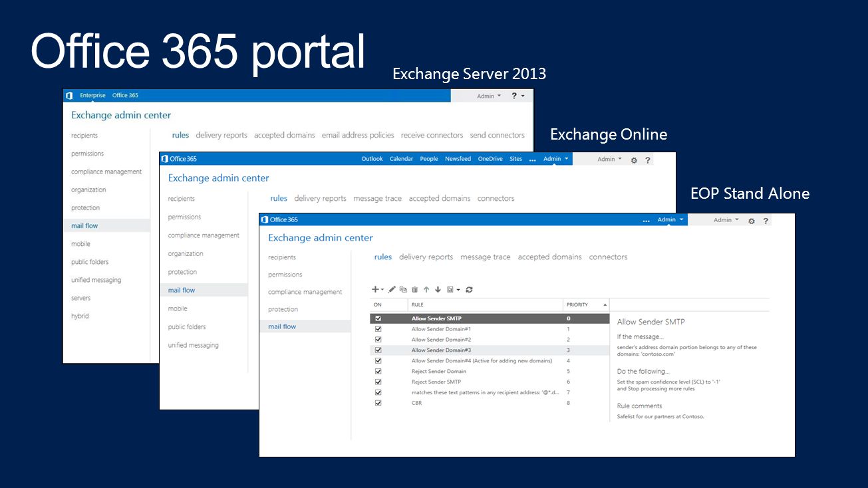Open the dropdown arrow beside the plus icon
868x488 pixels.
coord(382,291)
